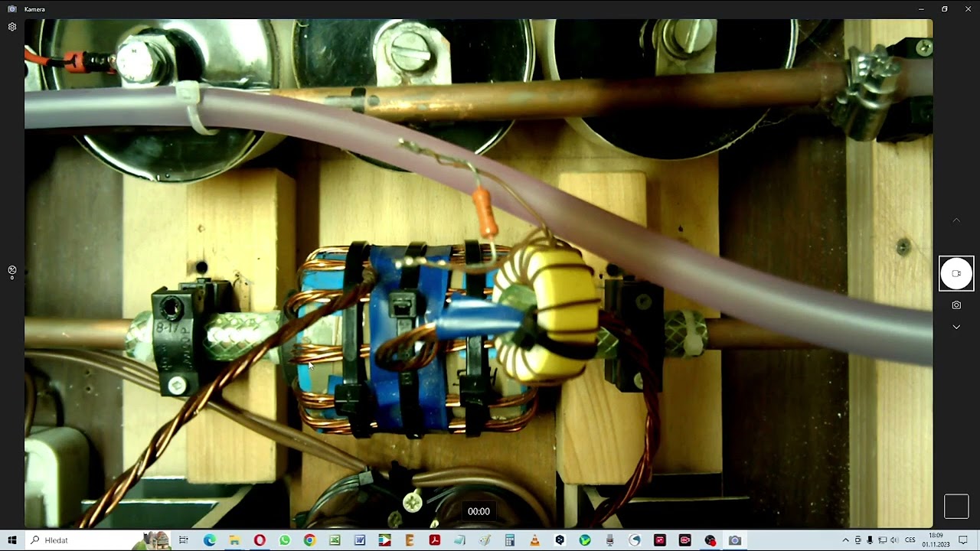The height and width of the screenshot is (551, 980).
Task: Open the volume control in system tray
Action: (x=893, y=540)
